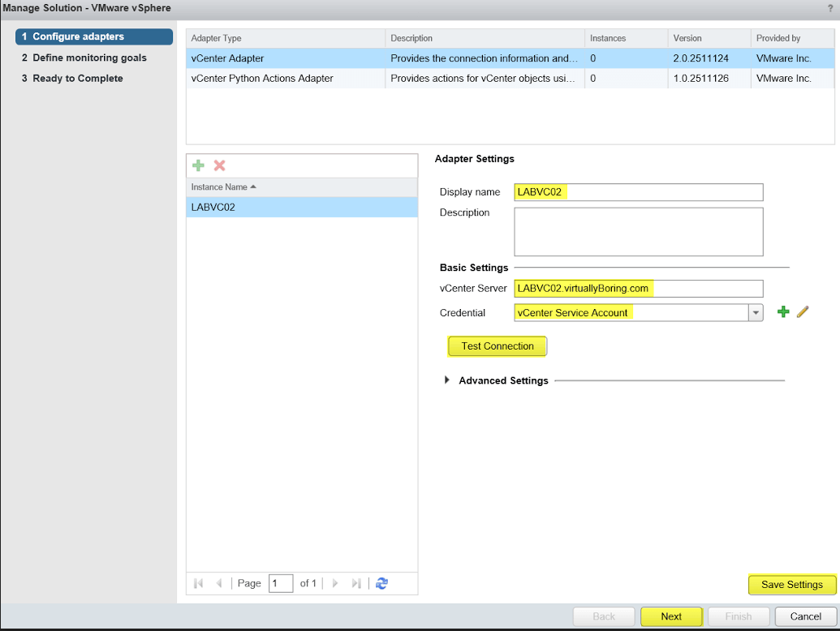Open the Credential dropdown
Viewport: 840px width, 631px height.
(756, 312)
